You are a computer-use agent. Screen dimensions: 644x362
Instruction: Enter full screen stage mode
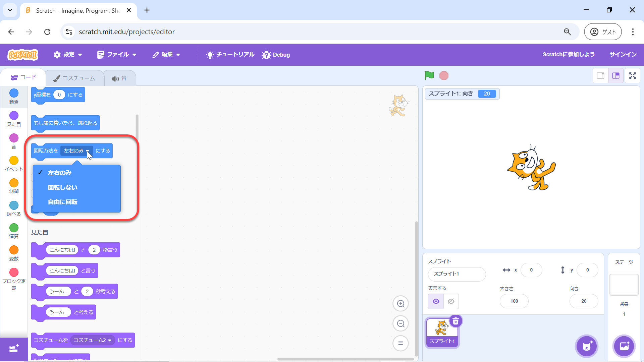[x=633, y=76]
